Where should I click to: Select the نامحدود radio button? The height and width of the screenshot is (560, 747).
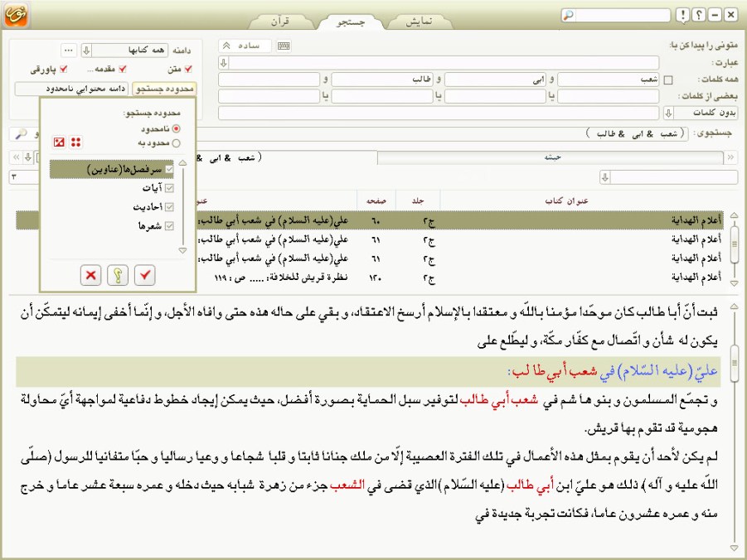click(x=177, y=128)
